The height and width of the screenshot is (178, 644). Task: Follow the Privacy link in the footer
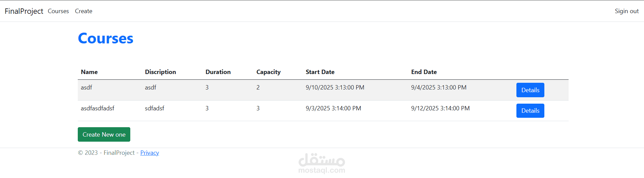(x=149, y=153)
